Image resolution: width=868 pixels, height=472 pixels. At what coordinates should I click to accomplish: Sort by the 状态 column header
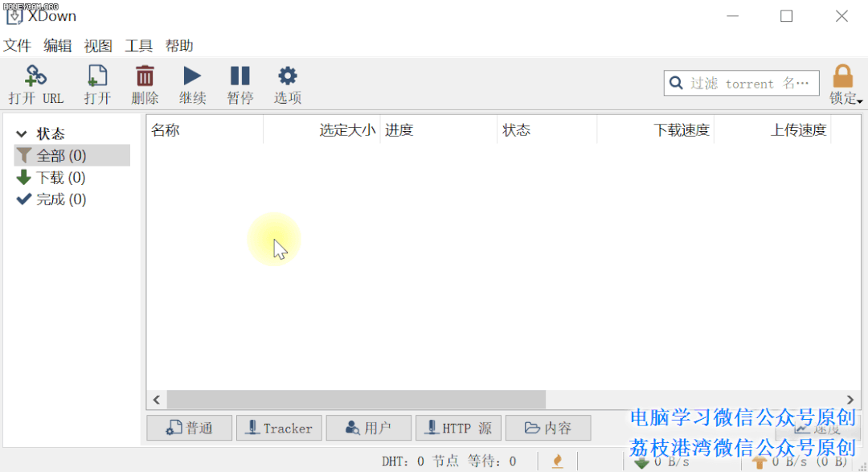(x=547, y=130)
